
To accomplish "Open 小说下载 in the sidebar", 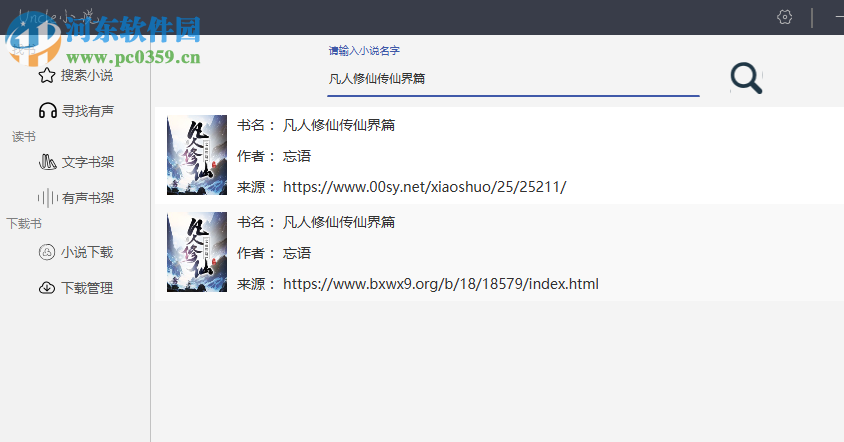I will pos(87,252).
